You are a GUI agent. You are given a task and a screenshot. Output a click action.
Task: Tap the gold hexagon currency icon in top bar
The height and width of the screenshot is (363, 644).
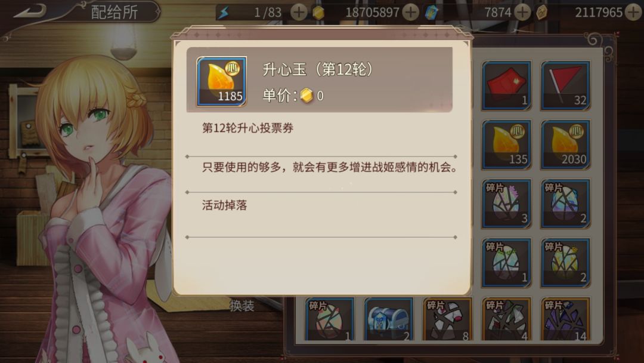pyautogui.click(x=318, y=13)
